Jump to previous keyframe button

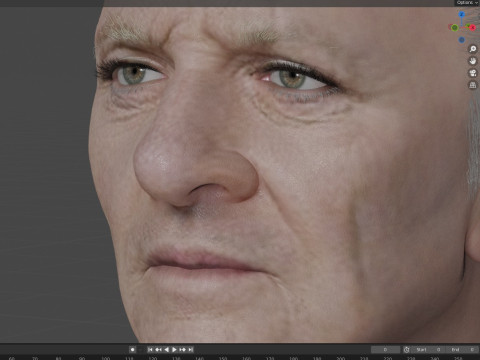coord(158,349)
